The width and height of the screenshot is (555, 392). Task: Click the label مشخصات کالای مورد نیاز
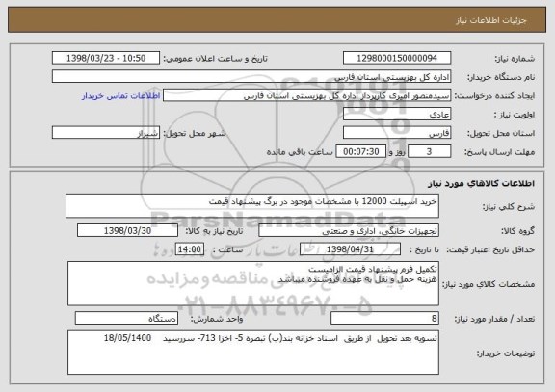[489, 284]
